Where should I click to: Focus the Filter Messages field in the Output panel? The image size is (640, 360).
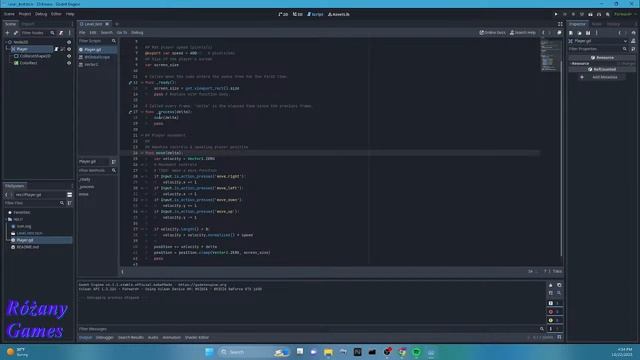(x=312, y=329)
